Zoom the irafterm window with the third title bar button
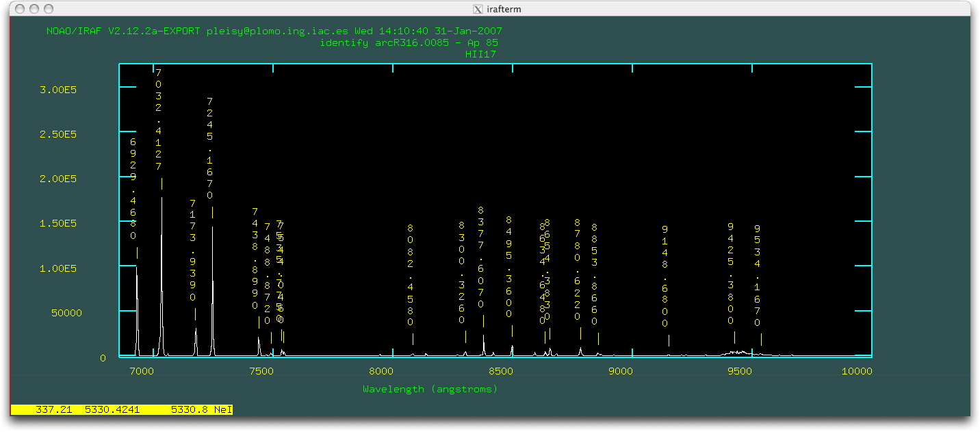Viewport: 980px width, 432px height. 48,9
